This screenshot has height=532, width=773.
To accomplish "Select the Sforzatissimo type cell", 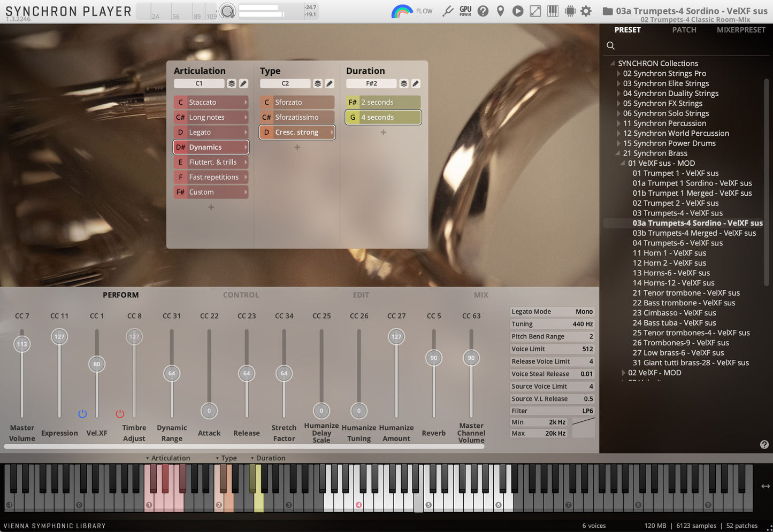I will pos(297,117).
